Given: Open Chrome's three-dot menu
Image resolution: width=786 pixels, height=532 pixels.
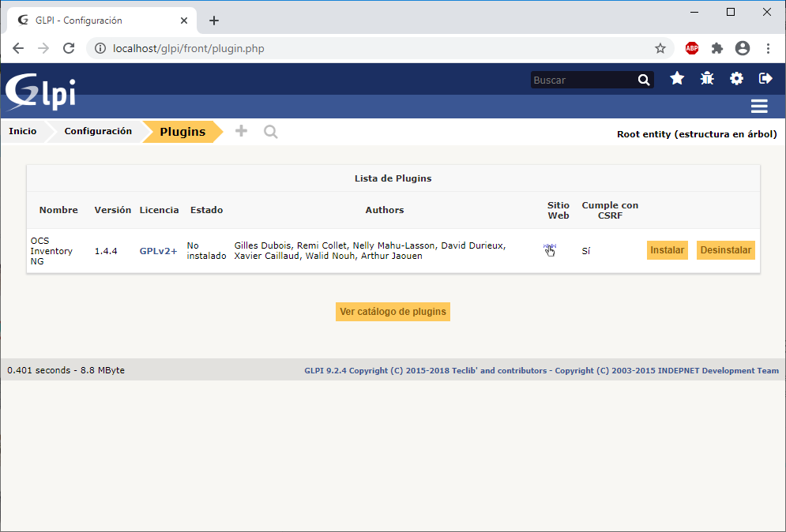Looking at the screenshot, I should click(x=768, y=49).
